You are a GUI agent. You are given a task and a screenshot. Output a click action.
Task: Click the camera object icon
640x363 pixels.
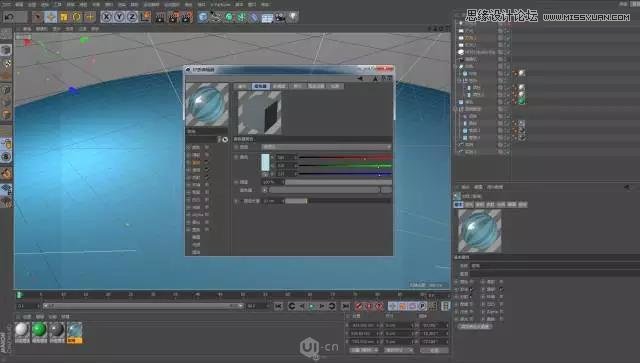(280, 17)
